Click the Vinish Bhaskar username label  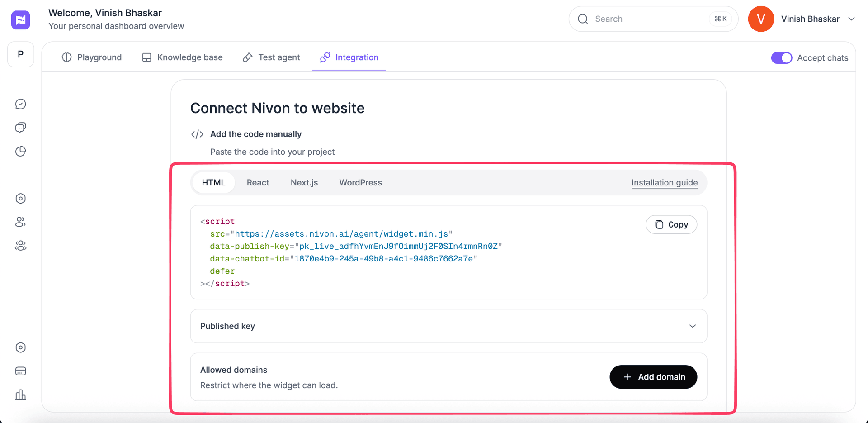click(810, 19)
